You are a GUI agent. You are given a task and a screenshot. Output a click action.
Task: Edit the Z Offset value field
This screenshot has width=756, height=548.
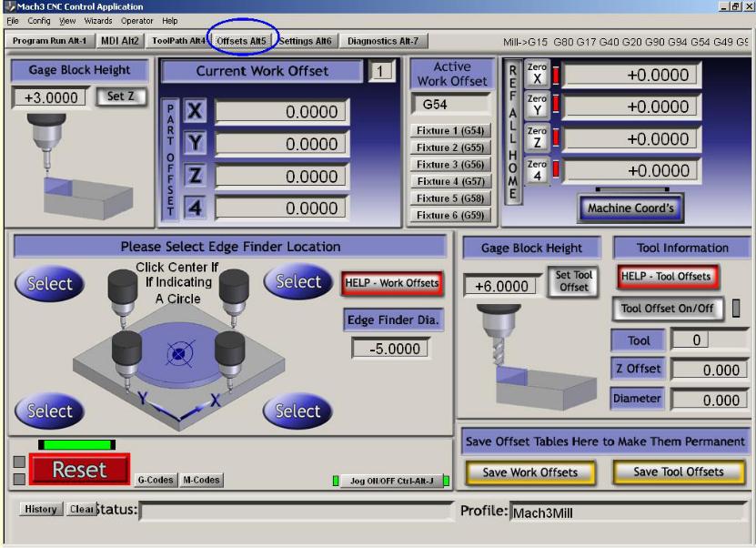pos(709,370)
